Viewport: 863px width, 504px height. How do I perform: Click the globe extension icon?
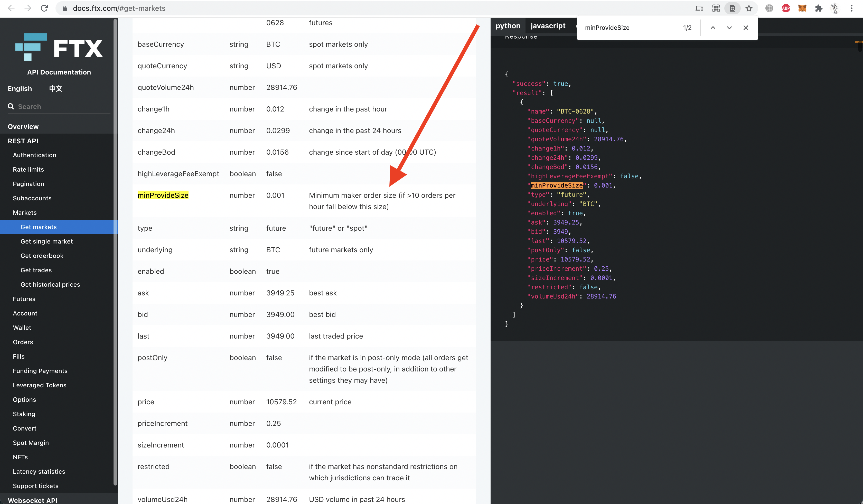point(769,8)
